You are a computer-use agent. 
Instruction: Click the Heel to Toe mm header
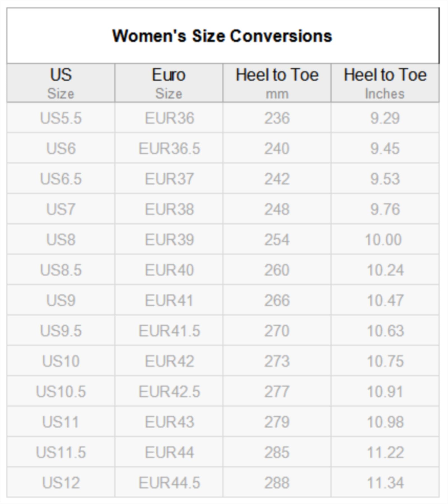[277, 83]
